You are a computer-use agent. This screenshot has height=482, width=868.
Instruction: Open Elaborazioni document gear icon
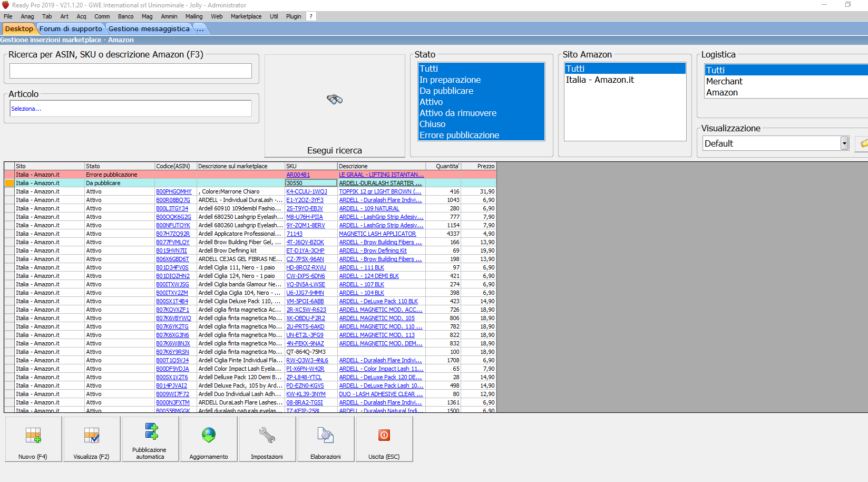326,435
